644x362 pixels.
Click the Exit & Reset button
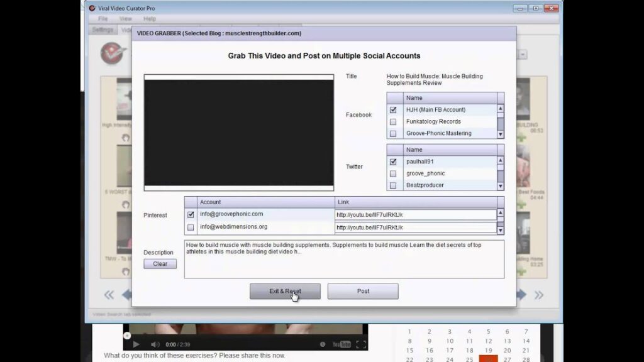[285, 291]
